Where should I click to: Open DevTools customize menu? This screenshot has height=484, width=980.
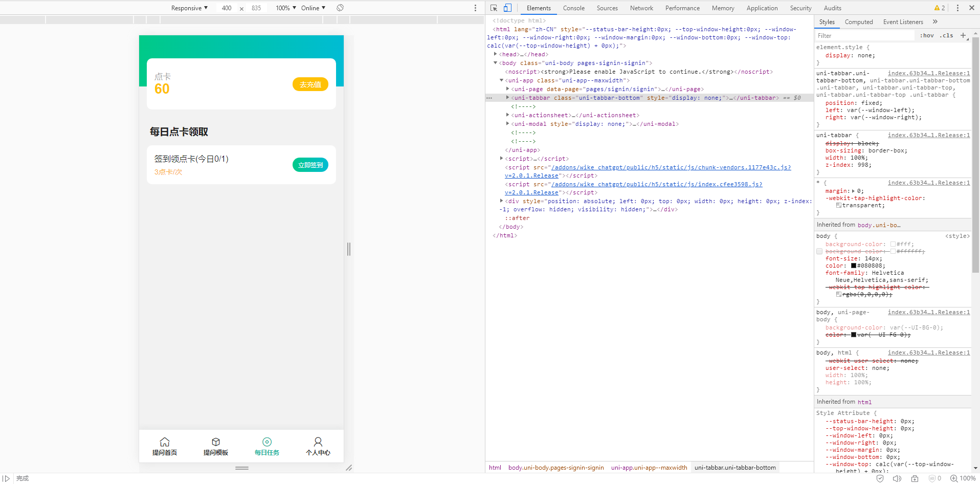point(957,8)
